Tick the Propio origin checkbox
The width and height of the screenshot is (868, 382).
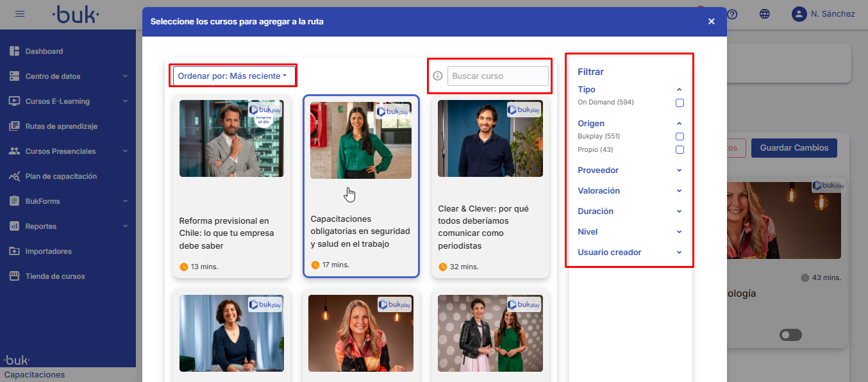[680, 150]
